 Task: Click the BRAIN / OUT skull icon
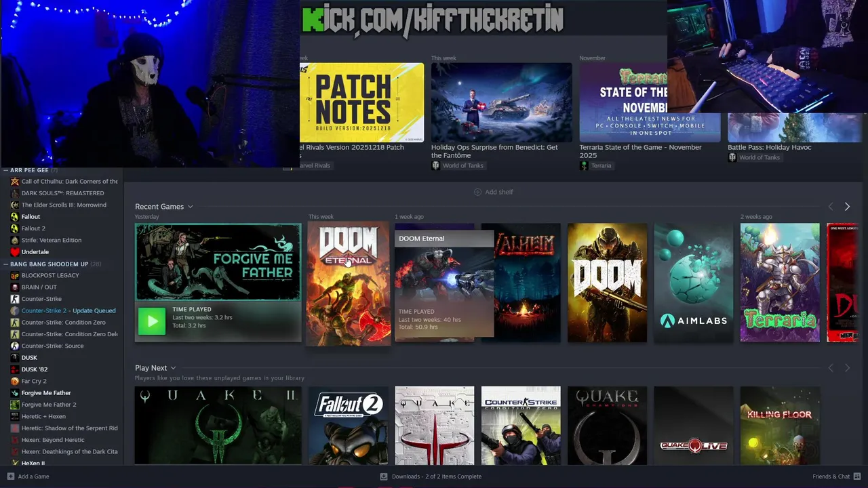click(x=15, y=287)
